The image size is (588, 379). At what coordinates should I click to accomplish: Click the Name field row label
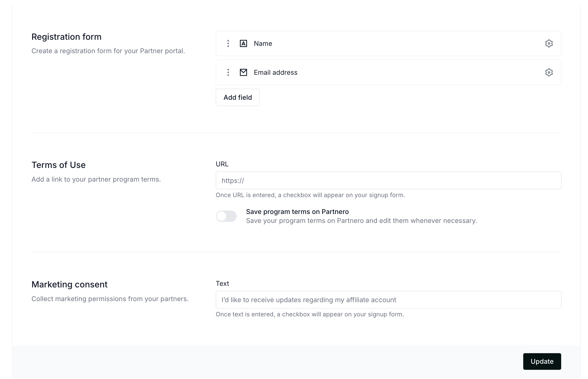coord(263,43)
